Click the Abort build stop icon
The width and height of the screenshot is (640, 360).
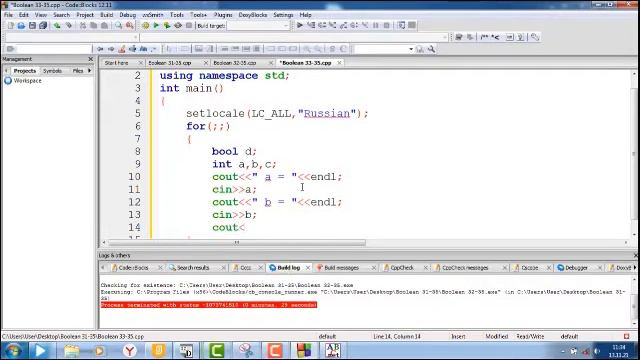(x=189, y=25)
